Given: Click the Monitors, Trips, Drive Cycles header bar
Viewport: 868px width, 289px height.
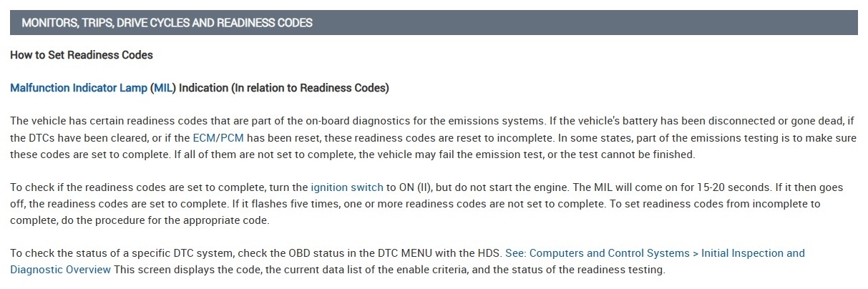Looking at the screenshot, I should pos(434,22).
